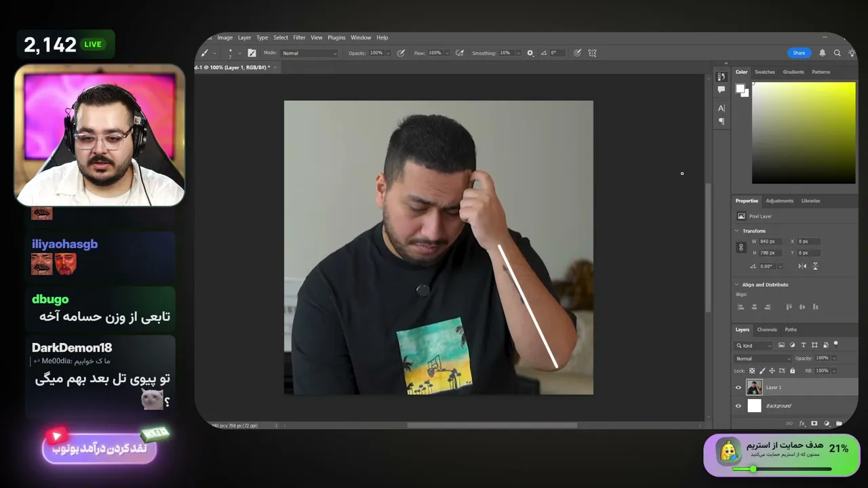This screenshot has width=868, height=488.
Task: Switch to the Adjustments tab
Action: coord(779,201)
